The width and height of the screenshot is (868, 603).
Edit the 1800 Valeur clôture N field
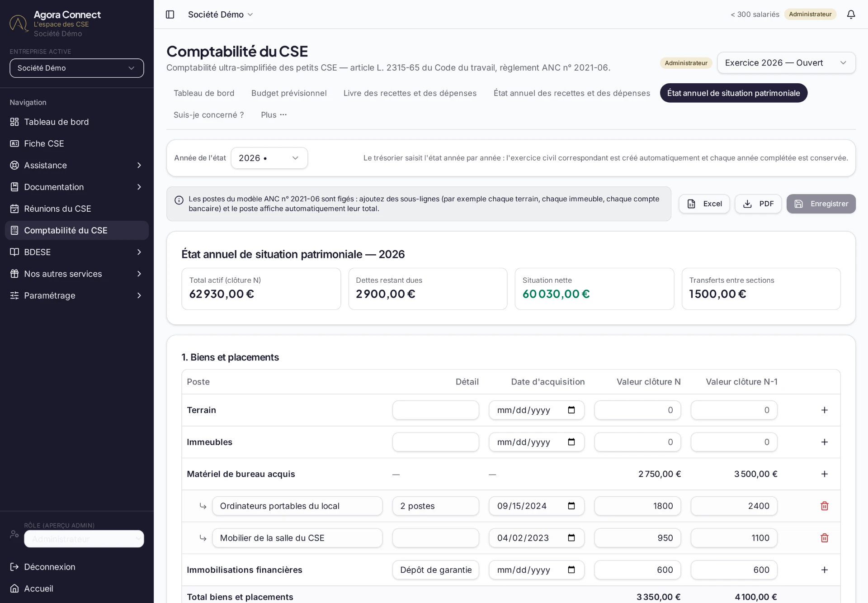(637, 506)
